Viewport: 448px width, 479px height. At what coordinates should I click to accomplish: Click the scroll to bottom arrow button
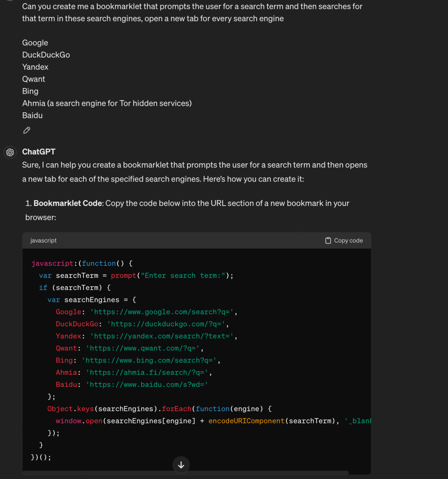(181, 464)
